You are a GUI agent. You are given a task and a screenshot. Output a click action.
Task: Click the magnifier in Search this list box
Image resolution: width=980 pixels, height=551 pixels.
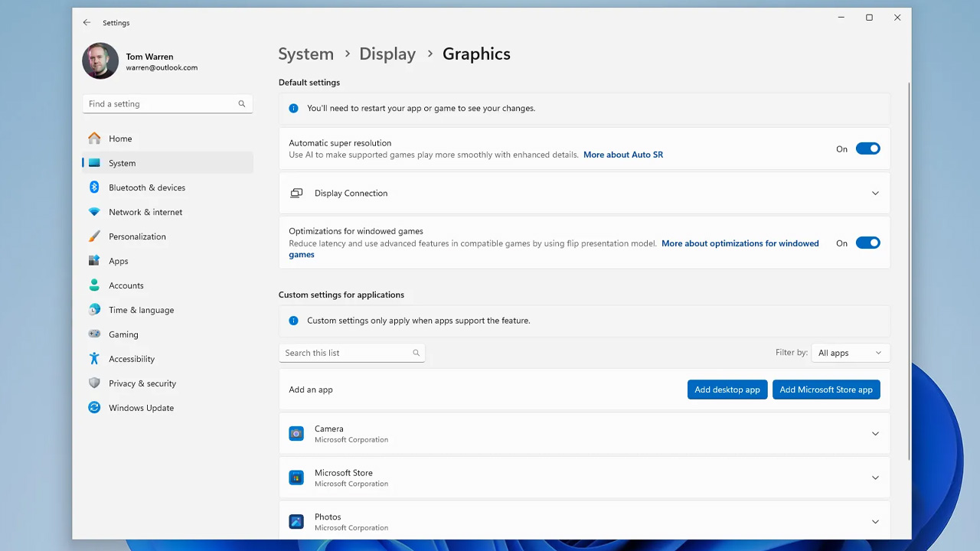(x=416, y=353)
